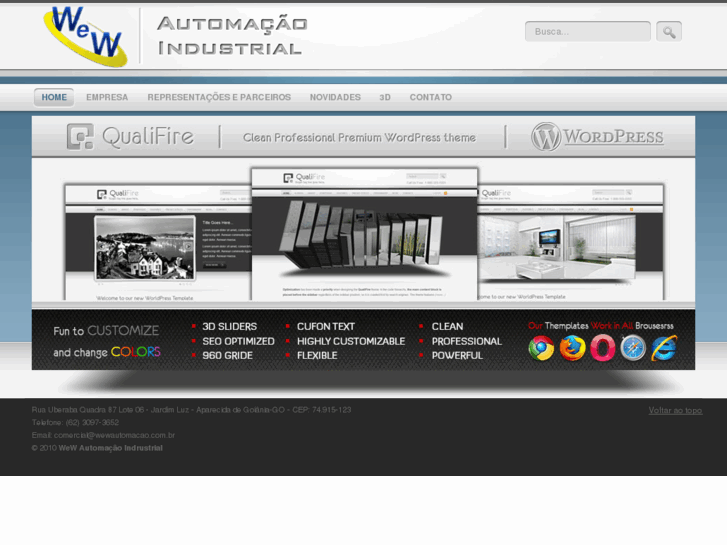Click the Rua Uberaba address line
The image size is (727, 545).
click(191, 410)
